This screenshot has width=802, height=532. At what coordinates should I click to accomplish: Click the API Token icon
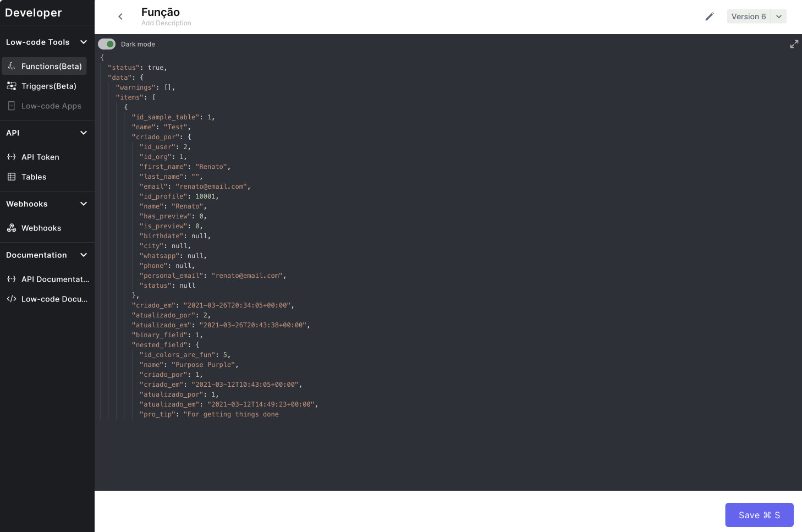click(11, 157)
